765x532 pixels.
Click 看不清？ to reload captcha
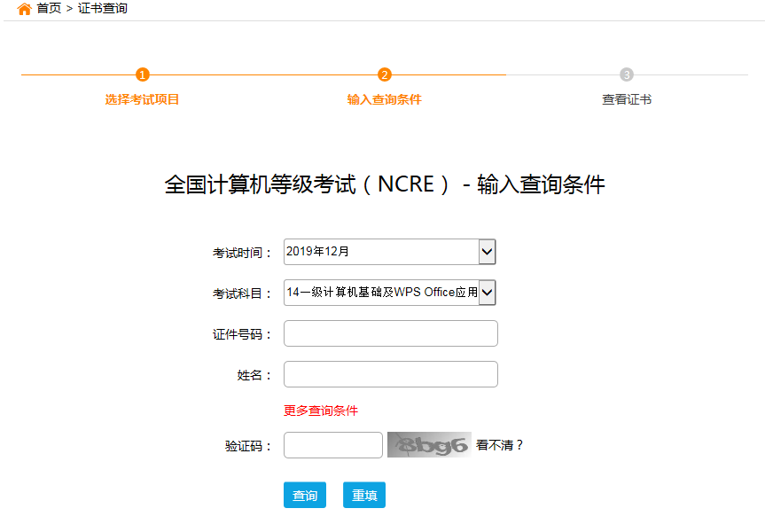[500, 445]
